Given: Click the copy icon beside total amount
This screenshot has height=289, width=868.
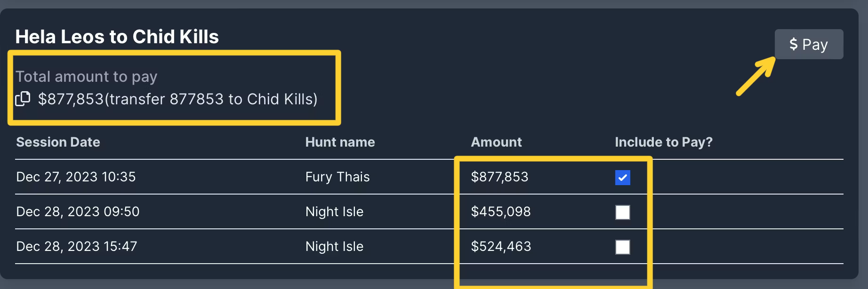Looking at the screenshot, I should point(23,99).
